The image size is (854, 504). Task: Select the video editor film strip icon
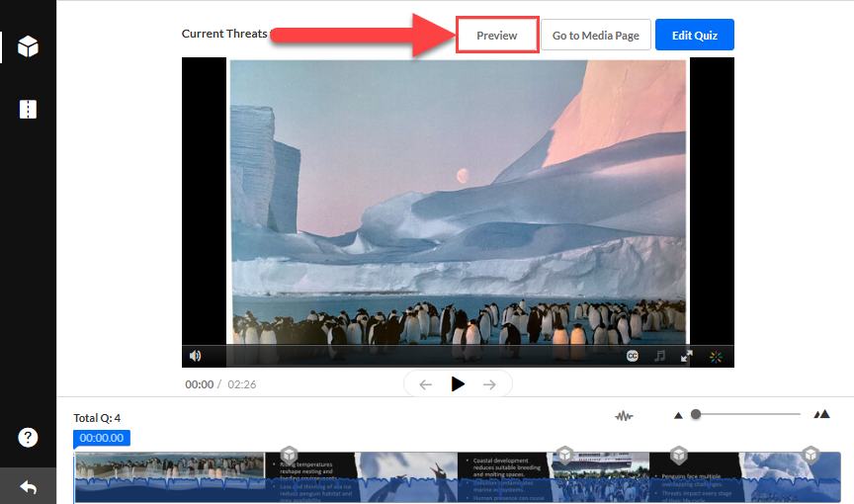coord(28,109)
